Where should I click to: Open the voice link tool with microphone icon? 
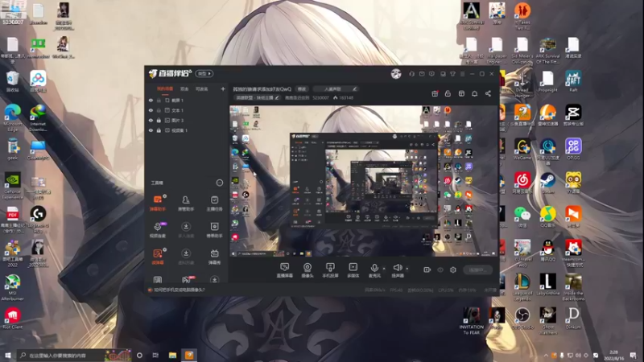[157, 230]
